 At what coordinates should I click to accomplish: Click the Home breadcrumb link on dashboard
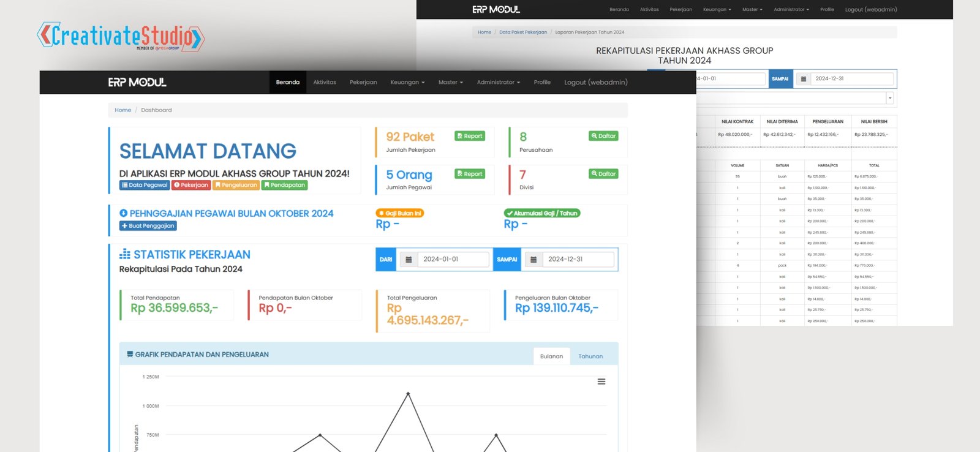tap(123, 110)
